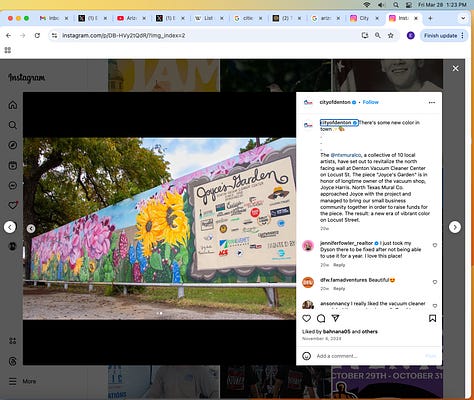Zoom magnifier icon in address bar
This screenshot has height=400, width=474.
click(378, 35)
